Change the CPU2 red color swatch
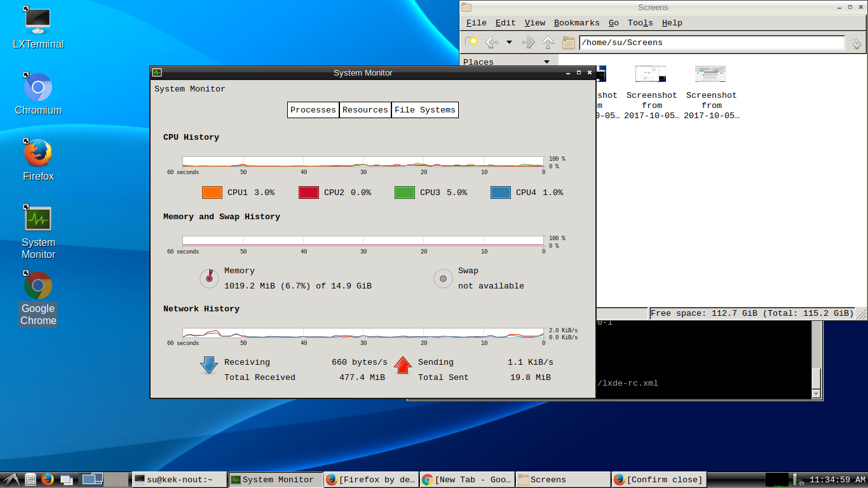 pyautogui.click(x=309, y=193)
